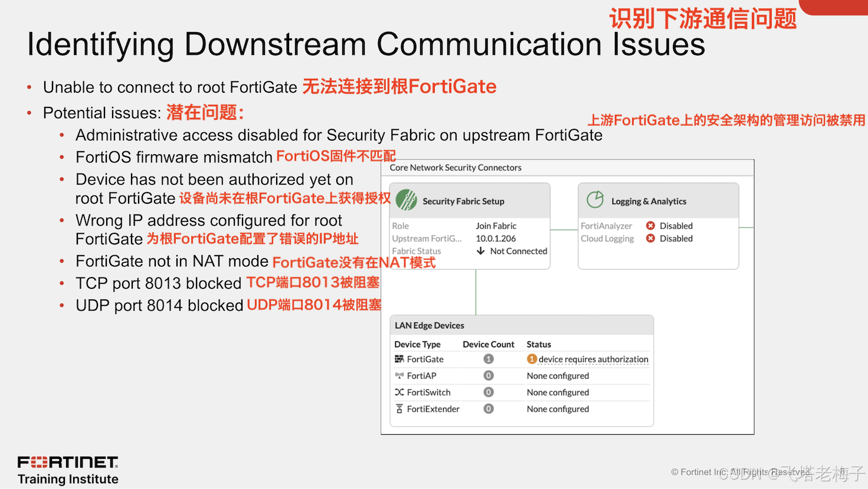Select FortiExtender None configured status
868x489 pixels.
click(x=558, y=409)
